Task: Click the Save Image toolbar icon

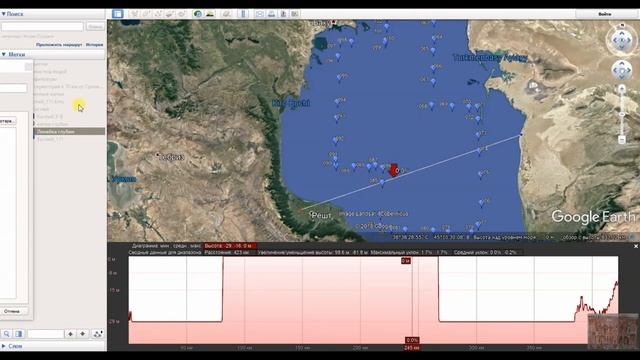Action: click(283, 14)
